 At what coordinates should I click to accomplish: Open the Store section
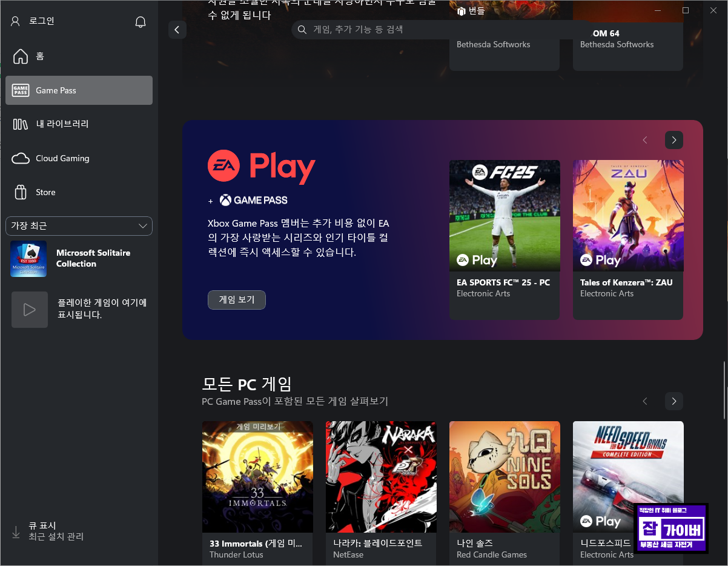pos(79,192)
